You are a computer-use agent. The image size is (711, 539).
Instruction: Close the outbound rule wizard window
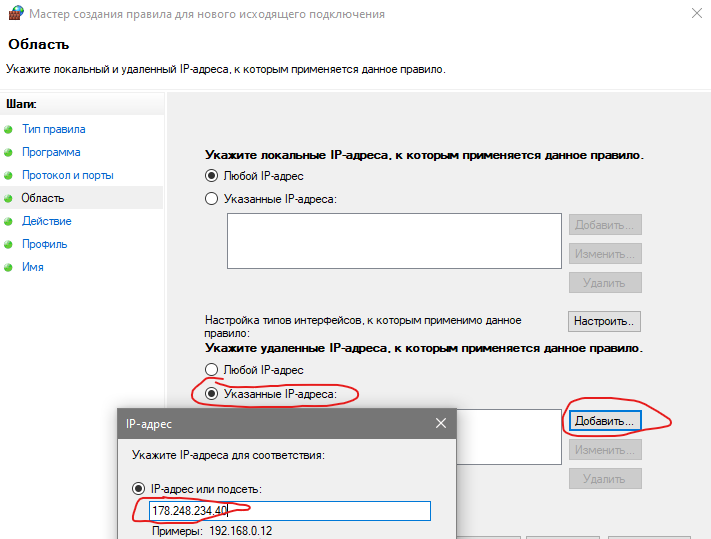click(x=696, y=13)
